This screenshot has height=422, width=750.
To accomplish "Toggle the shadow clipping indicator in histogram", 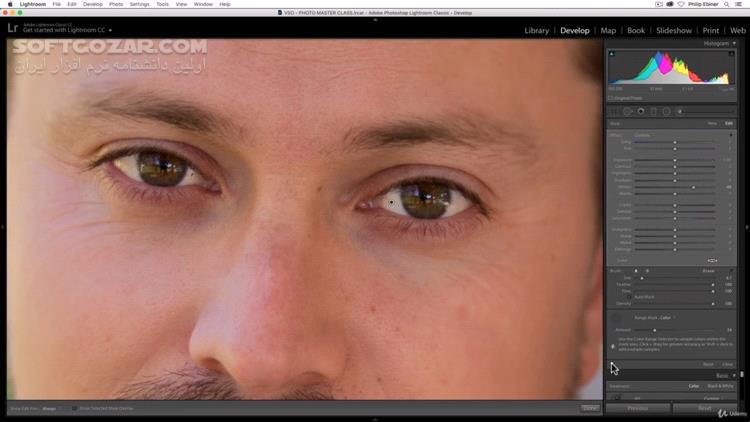I will [612, 54].
